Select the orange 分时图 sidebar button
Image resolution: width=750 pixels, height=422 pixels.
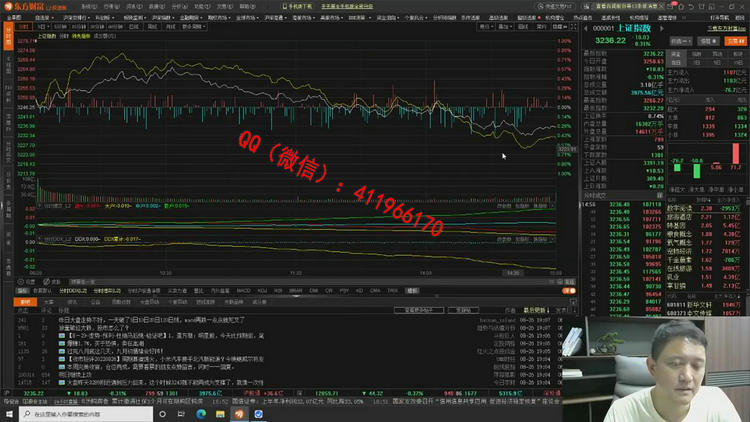pyautogui.click(x=8, y=36)
